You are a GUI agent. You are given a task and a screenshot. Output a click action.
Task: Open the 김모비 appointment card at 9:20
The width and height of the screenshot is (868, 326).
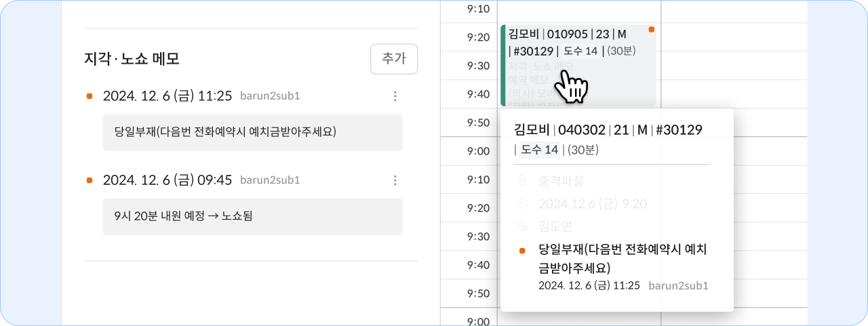click(x=578, y=65)
